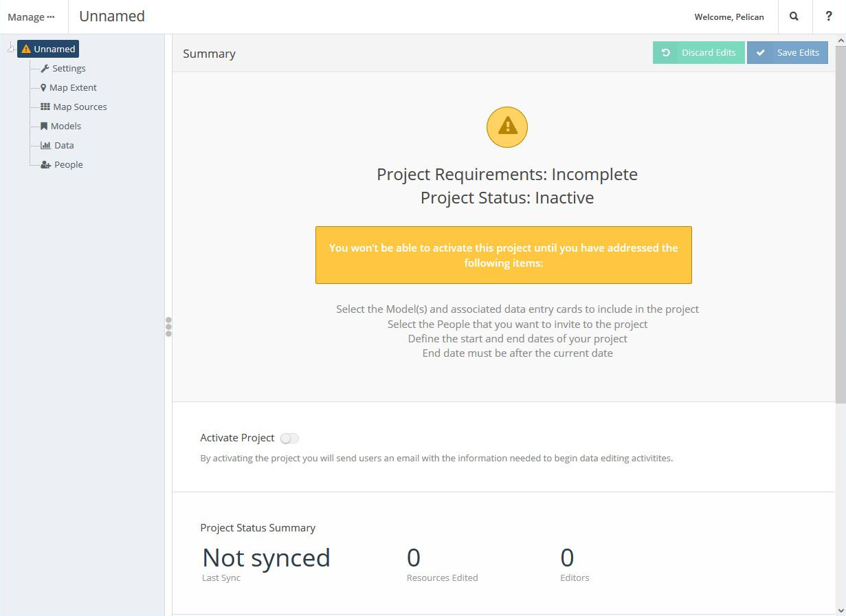Open the Map Sources section

click(x=80, y=107)
